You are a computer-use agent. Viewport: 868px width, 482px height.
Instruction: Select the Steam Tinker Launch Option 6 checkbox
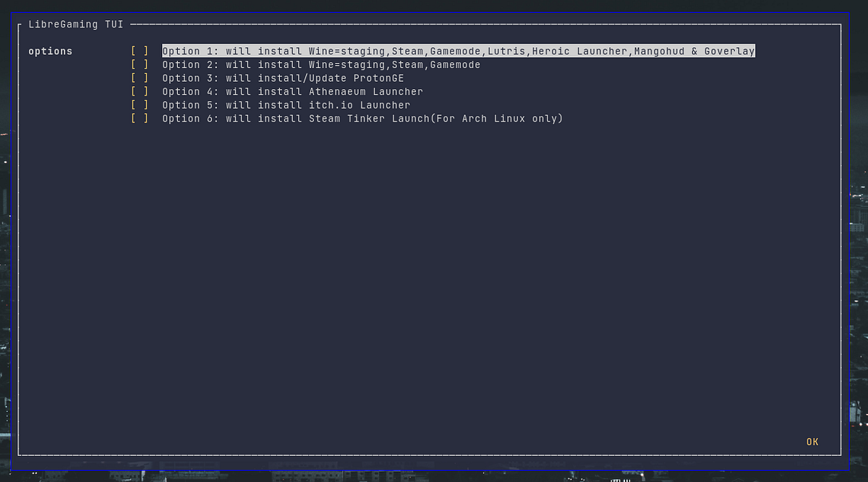[140, 118]
